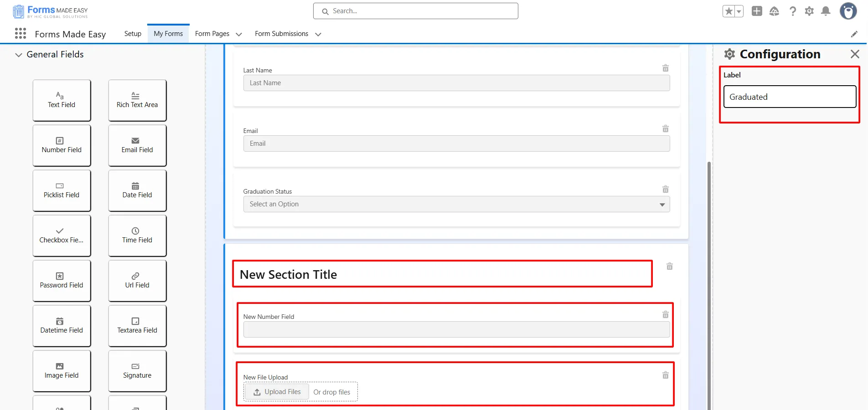Image resolution: width=868 pixels, height=410 pixels.
Task: Expand the Form Pages menu chevron
Action: click(x=239, y=34)
